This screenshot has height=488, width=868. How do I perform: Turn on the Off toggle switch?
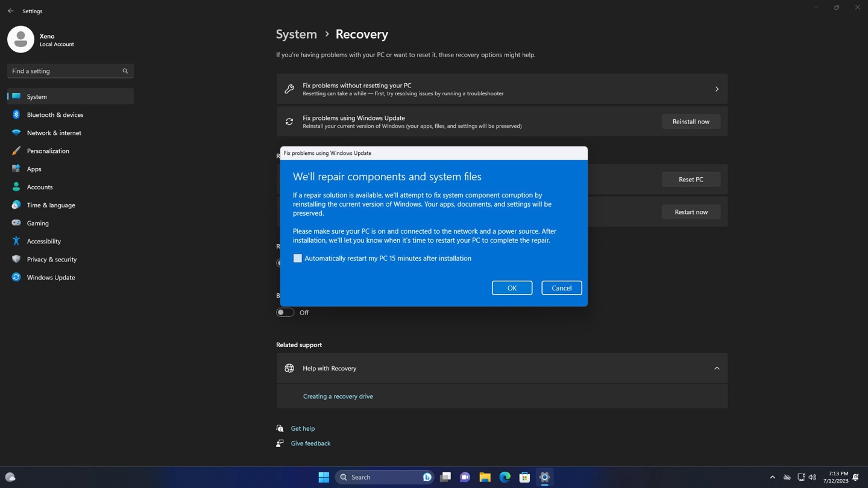[285, 312]
